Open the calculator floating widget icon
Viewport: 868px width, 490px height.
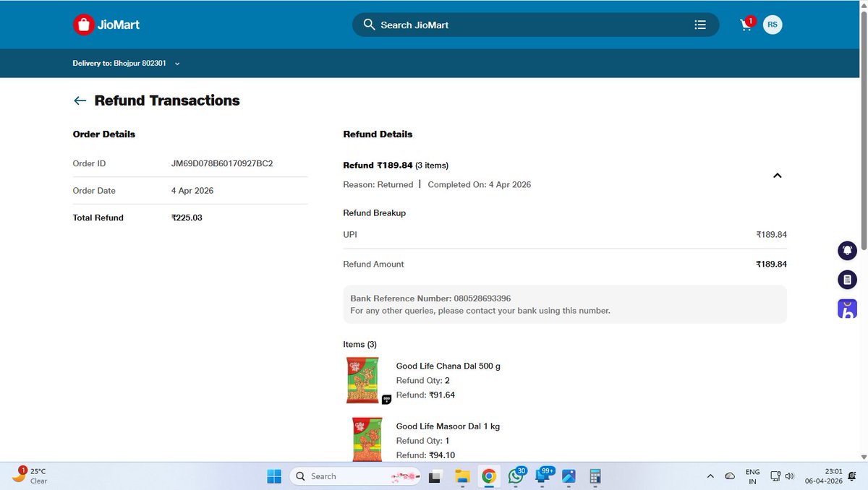847,279
